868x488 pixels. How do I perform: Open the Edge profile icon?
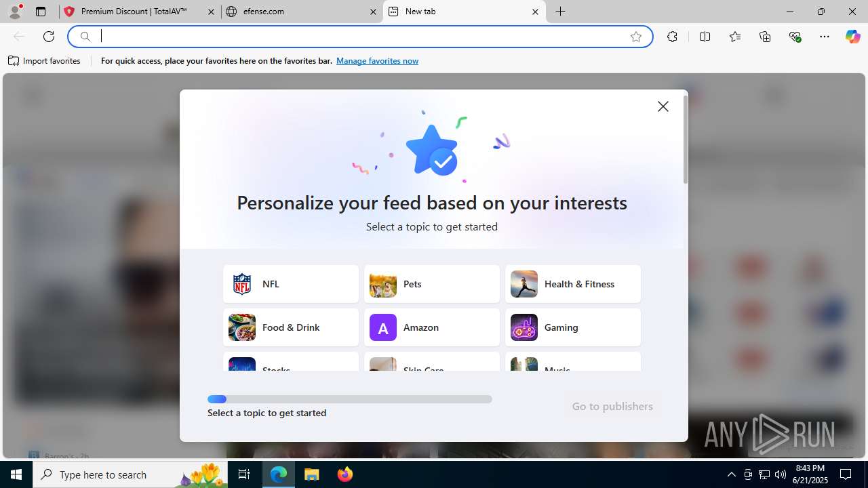15,12
